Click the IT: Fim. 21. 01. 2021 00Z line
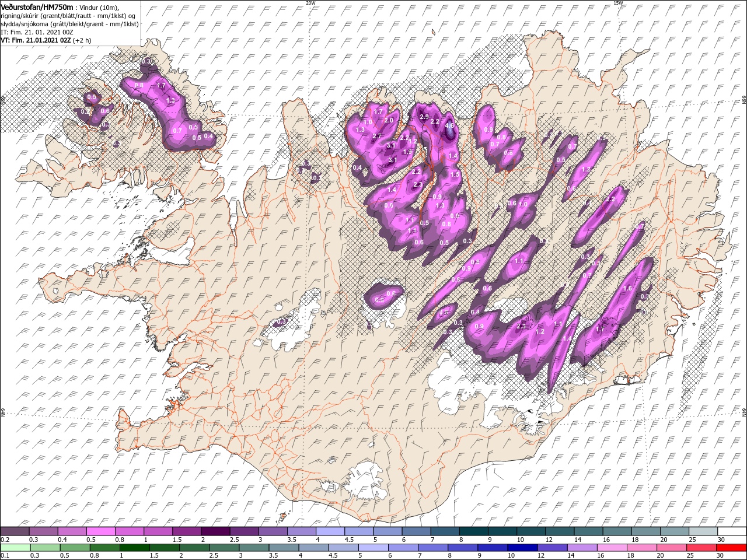The image size is (747, 560). (36, 32)
